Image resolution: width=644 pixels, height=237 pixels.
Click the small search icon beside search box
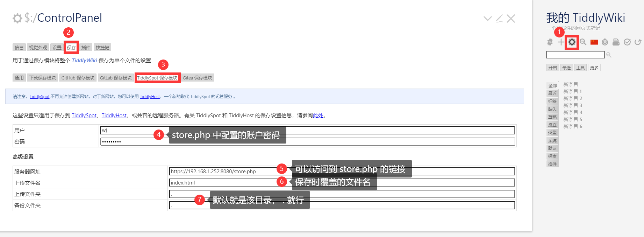[x=609, y=55]
